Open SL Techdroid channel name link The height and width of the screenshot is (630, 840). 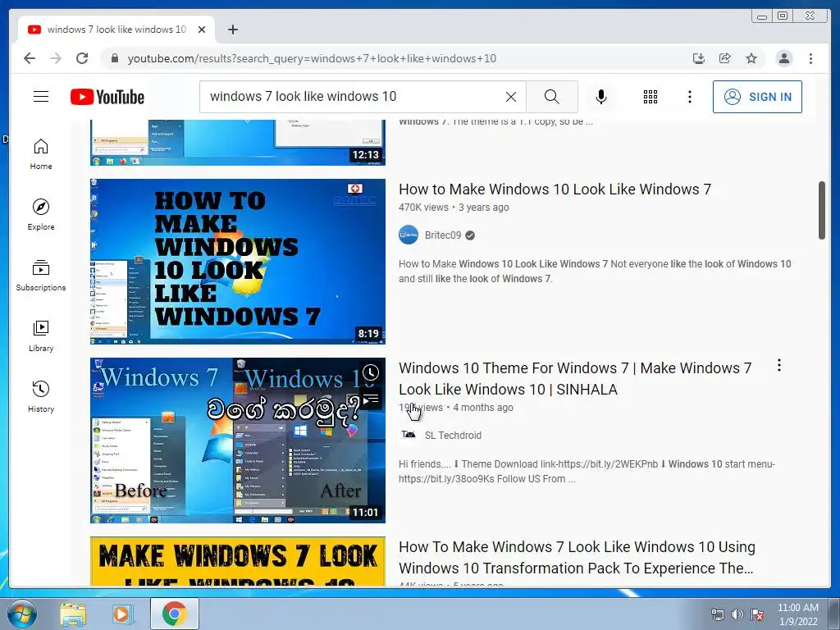(453, 436)
